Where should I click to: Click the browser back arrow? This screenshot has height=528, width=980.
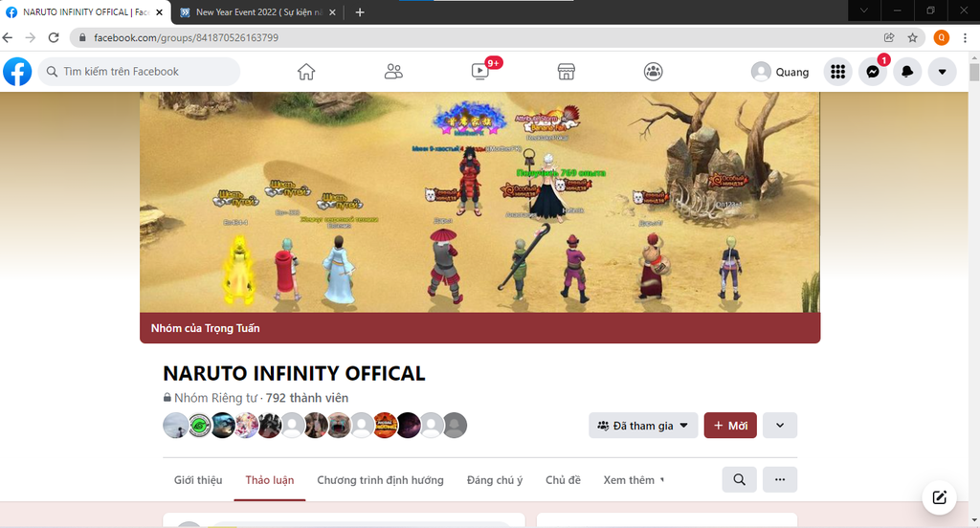click(8, 37)
